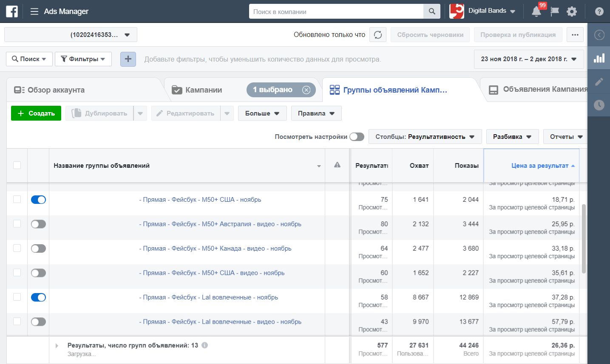Collapse the right sidebar arrow icon
The width and height of the screenshot is (610, 364).
click(x=599, y=35)
